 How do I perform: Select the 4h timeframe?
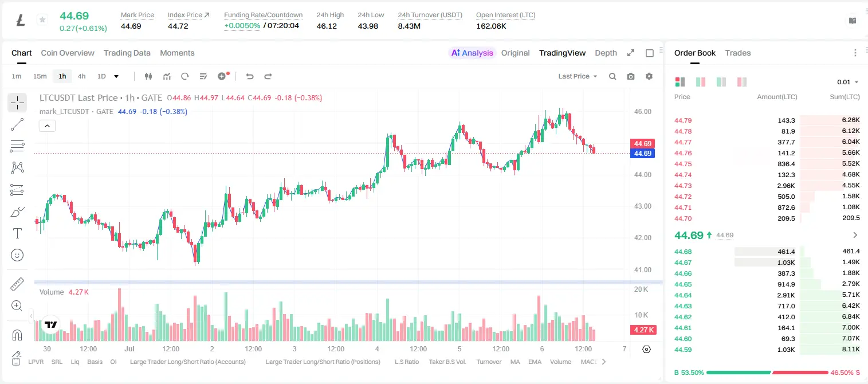coord(82,76)
